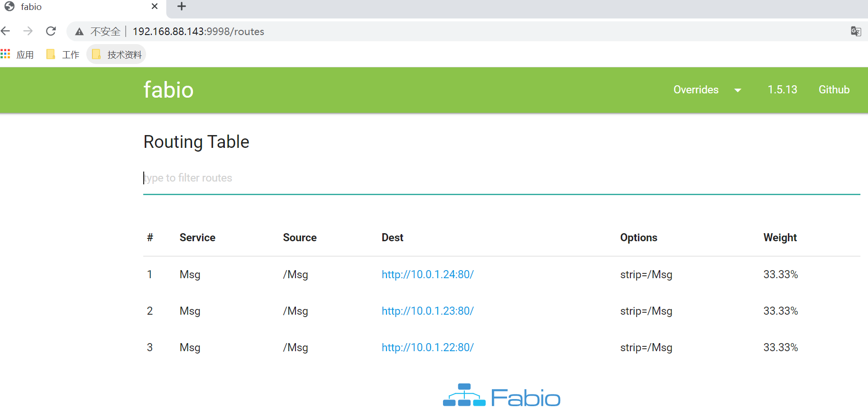Click the Overrides dropdown arrow
868x418 pixels.
pyautogui.click(x=738, y=90)
